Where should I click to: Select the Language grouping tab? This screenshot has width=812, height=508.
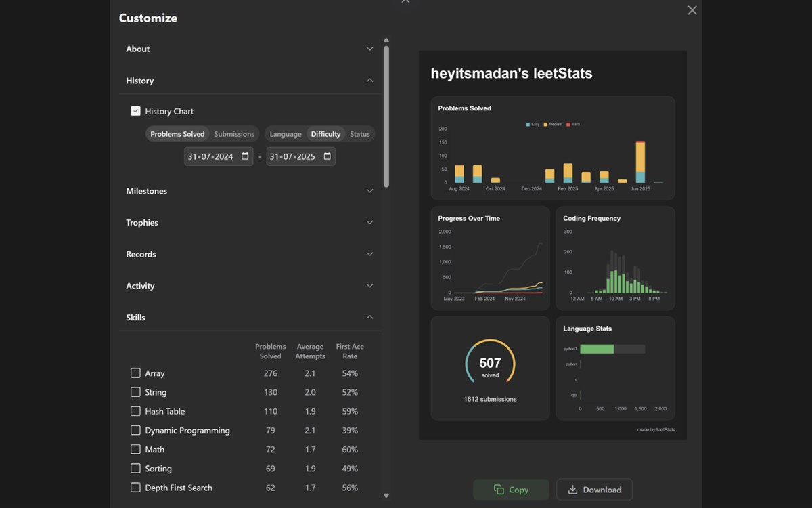point(286,134)
